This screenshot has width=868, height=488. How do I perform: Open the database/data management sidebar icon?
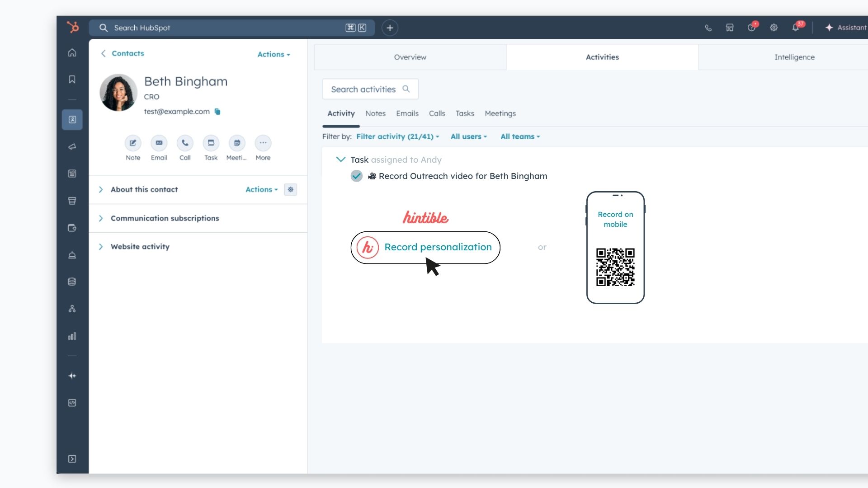[72, 282]
